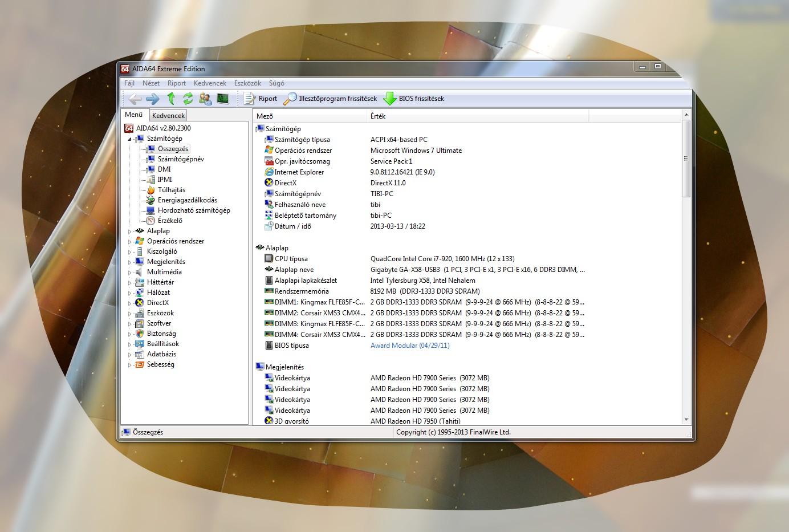Click the Érték column header
This screenshot has width=789, height=532.
[x=478, y=116]
